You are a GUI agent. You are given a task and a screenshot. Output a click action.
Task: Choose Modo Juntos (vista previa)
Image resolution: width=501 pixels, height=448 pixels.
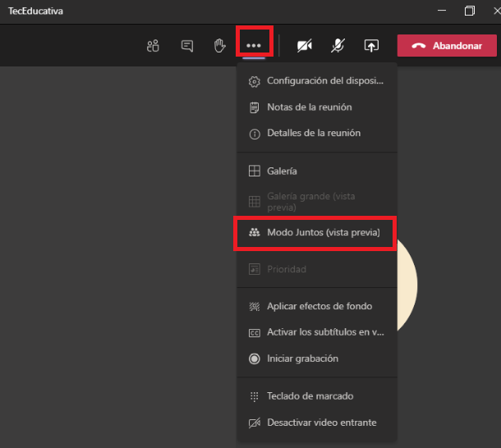click(x=323, y=233)
